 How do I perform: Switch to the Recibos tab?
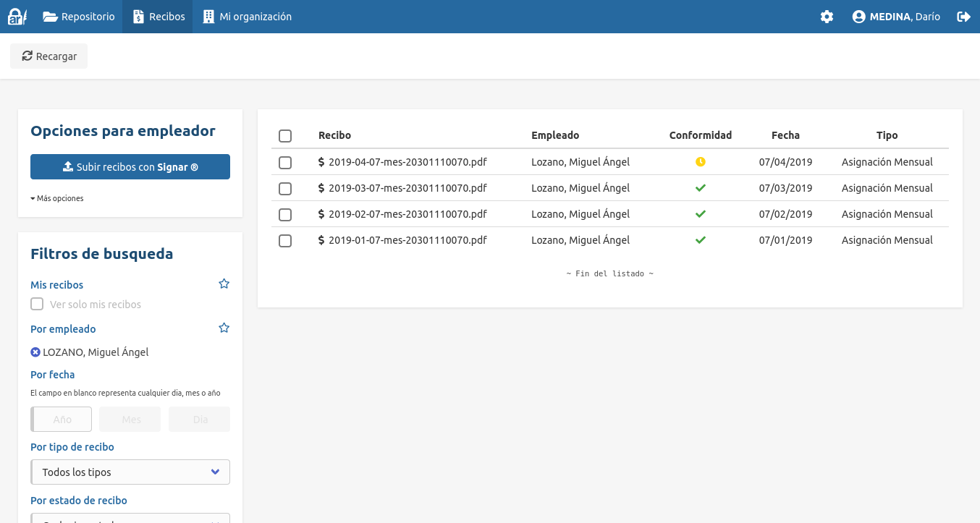tap(158, 17)
